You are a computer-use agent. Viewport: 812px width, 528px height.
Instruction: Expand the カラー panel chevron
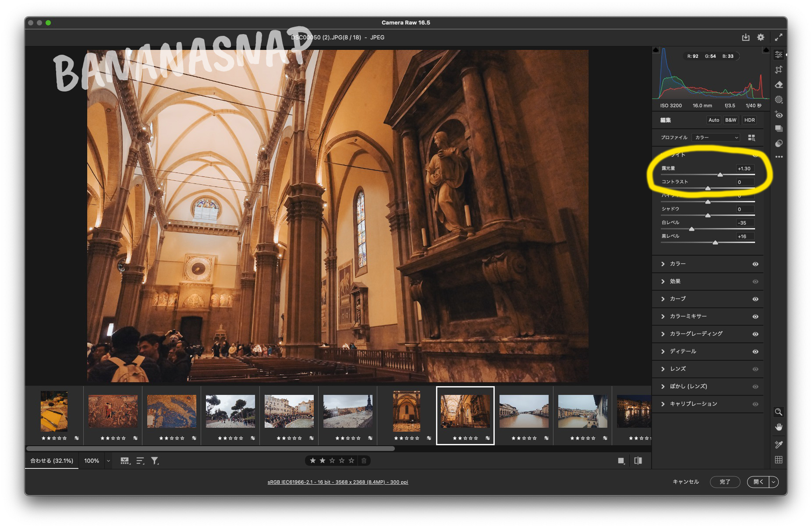tap(663, 264)
